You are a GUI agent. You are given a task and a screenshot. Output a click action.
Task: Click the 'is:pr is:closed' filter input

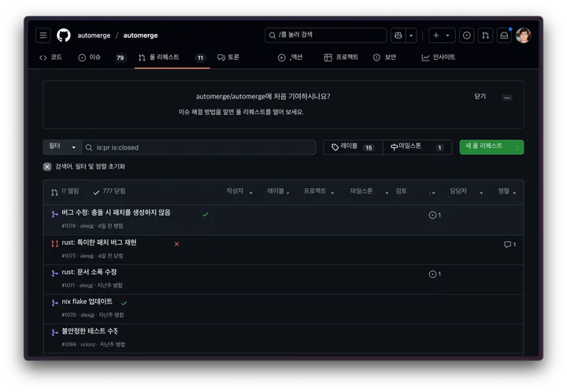pos(198,147)
